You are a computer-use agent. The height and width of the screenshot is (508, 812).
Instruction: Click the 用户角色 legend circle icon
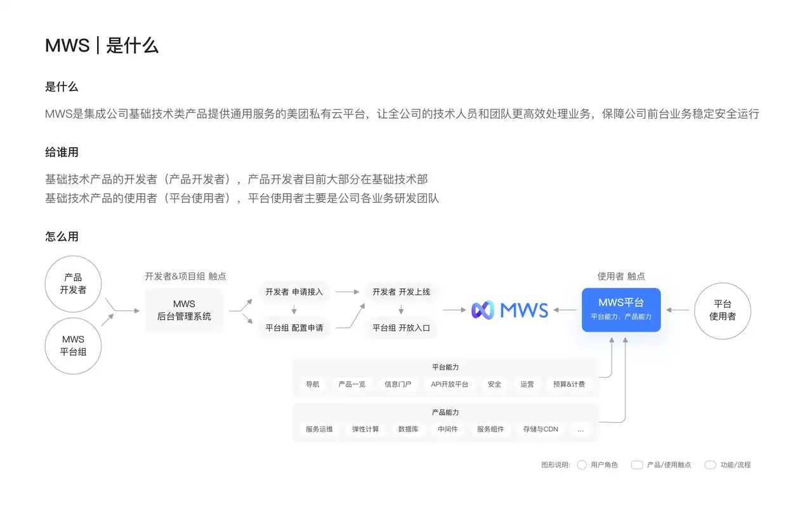[582, 465]
